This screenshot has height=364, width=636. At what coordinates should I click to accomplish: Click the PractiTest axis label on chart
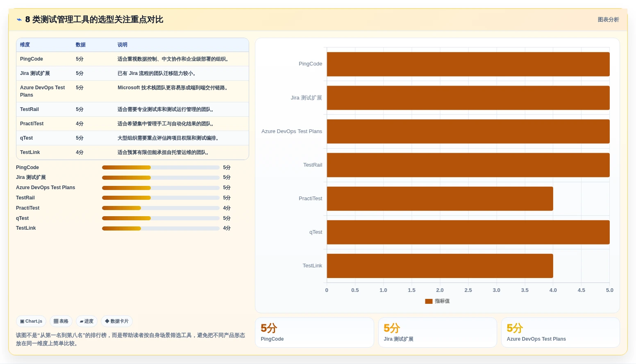coord(310,199)
